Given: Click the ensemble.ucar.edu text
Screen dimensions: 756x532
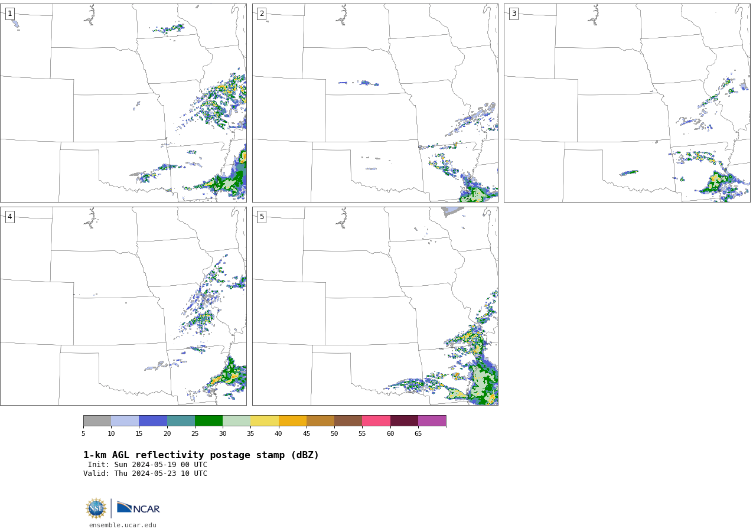Looking at the screenshot, I should (123, 525).
